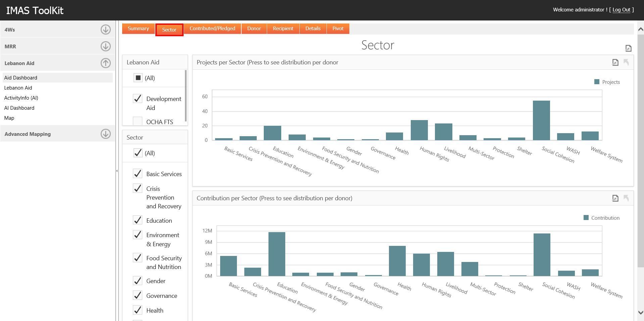This screenshot has width=644, height=321.
Task: Click drill-up arrow on Contribution per Sector chart
Action: click(x=626, y=198)
